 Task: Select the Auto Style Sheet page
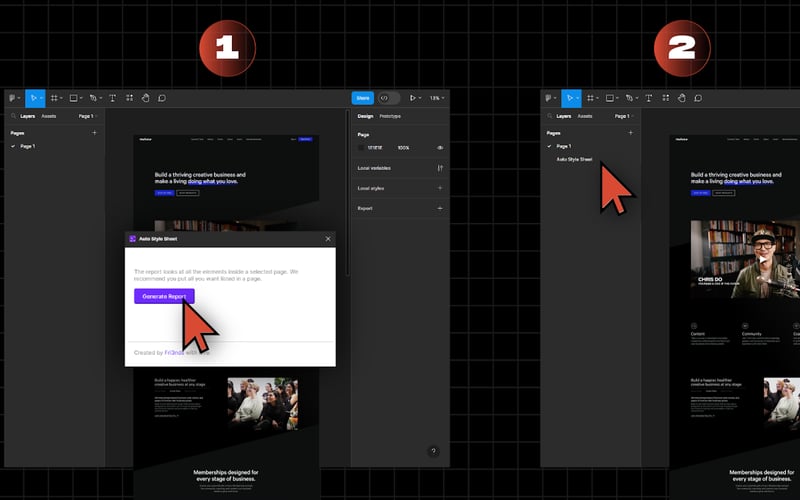[x=574, y=159]
